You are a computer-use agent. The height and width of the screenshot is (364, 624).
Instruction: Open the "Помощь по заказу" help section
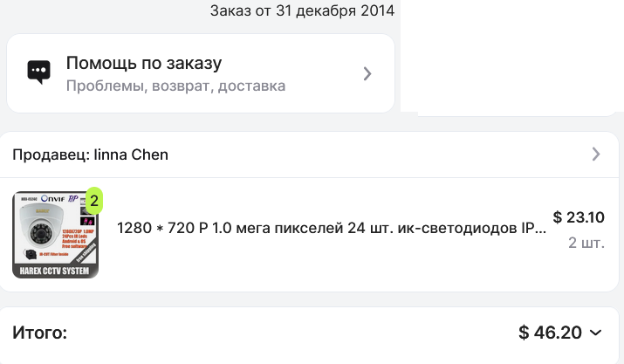pyautogui.click(x=144, y=64)
